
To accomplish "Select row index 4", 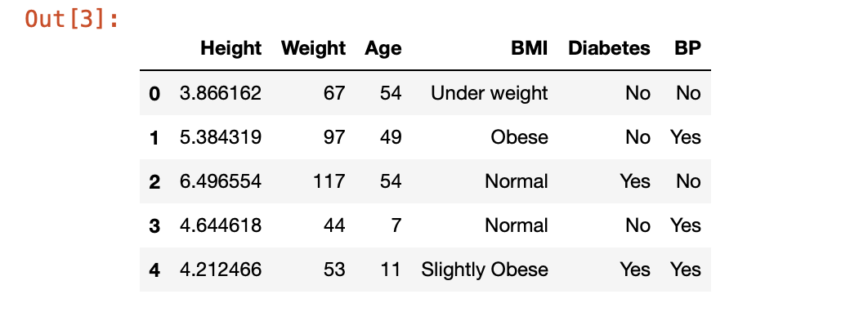I will coord(154,270).
